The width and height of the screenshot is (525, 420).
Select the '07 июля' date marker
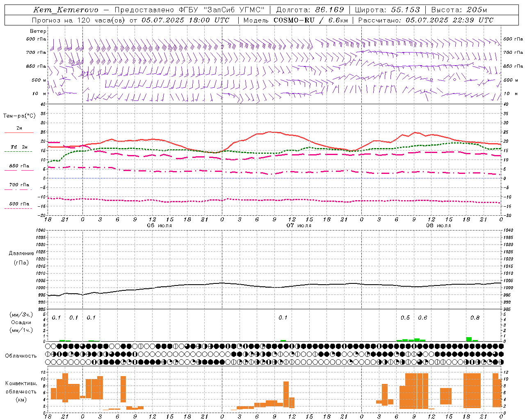(299, 226)
